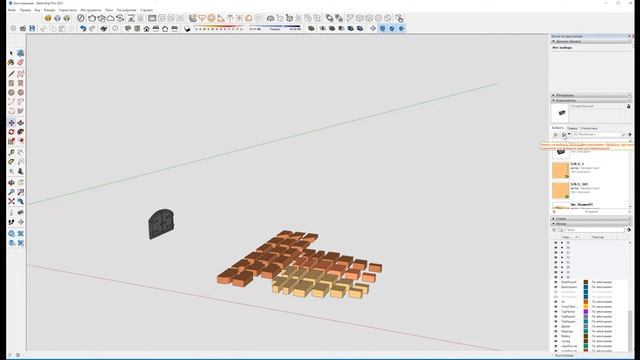The image size is (640, 360).
Task: Pick the Paint Bucket tool
Action: click(x=11, y=62)
